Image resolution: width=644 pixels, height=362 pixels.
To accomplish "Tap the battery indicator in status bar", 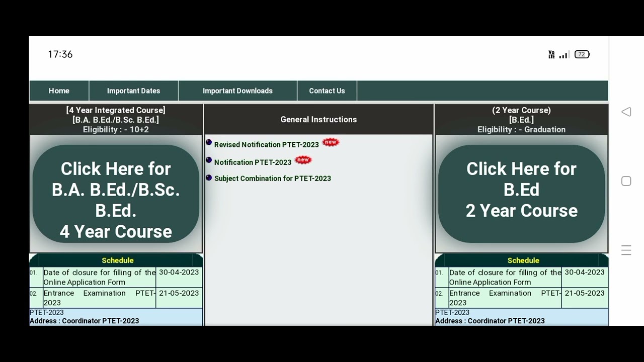I will point(582,54).
